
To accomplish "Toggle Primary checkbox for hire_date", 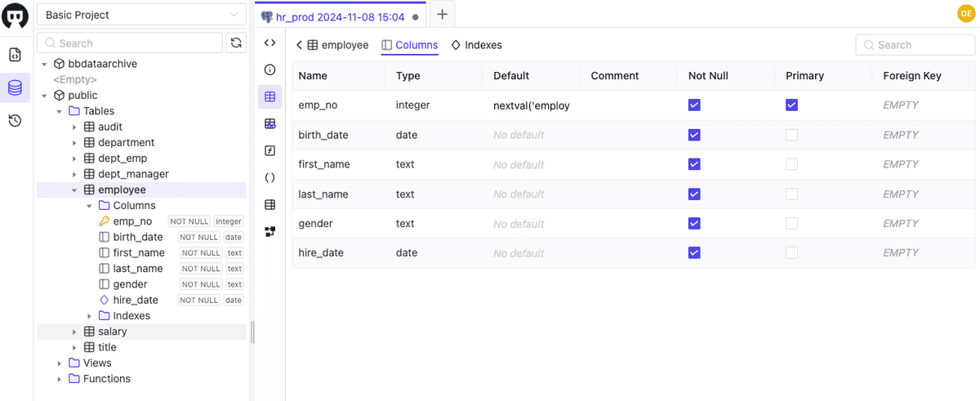I will [791, 253].
